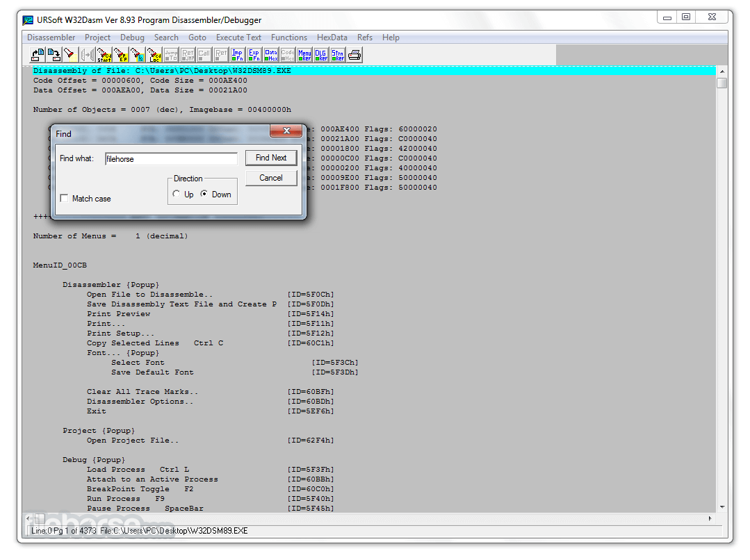
Task: Open Dialog References (DLG Ref) icon
Action: pos(321,55)
